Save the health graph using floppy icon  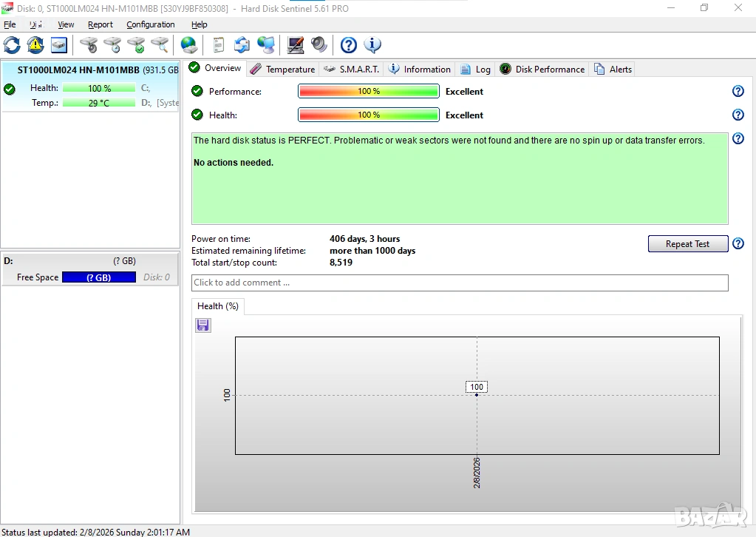pyautogui.click(x=203, y=325)
